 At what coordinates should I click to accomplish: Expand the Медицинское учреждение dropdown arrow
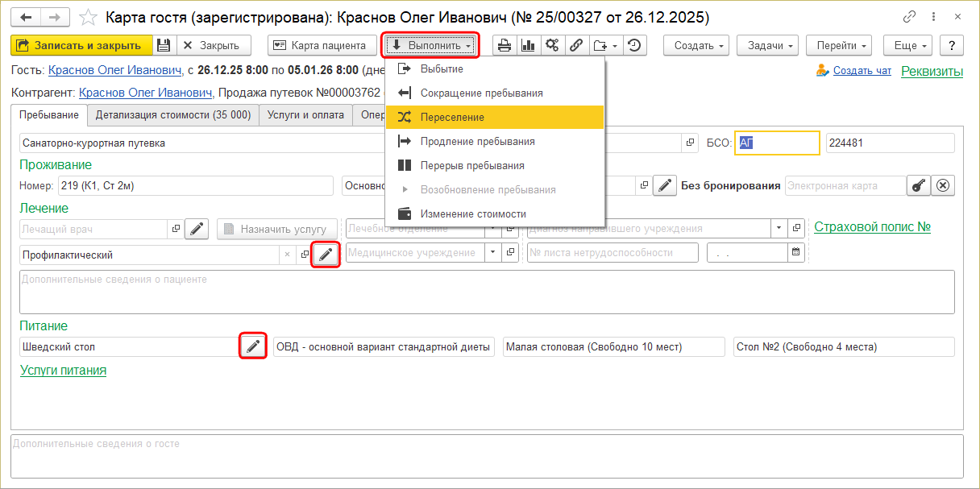[494, 253]
